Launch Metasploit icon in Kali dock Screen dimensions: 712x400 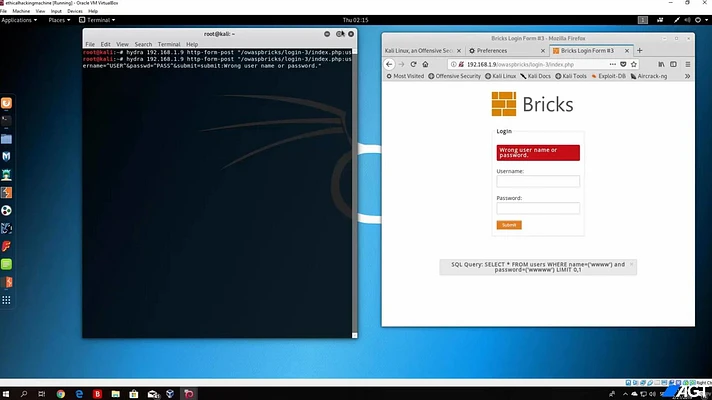[x=6, y=157]
